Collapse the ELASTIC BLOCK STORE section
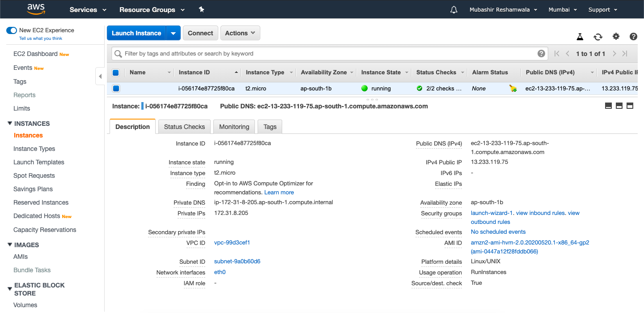The image size is (644, 313). [10, 289]
